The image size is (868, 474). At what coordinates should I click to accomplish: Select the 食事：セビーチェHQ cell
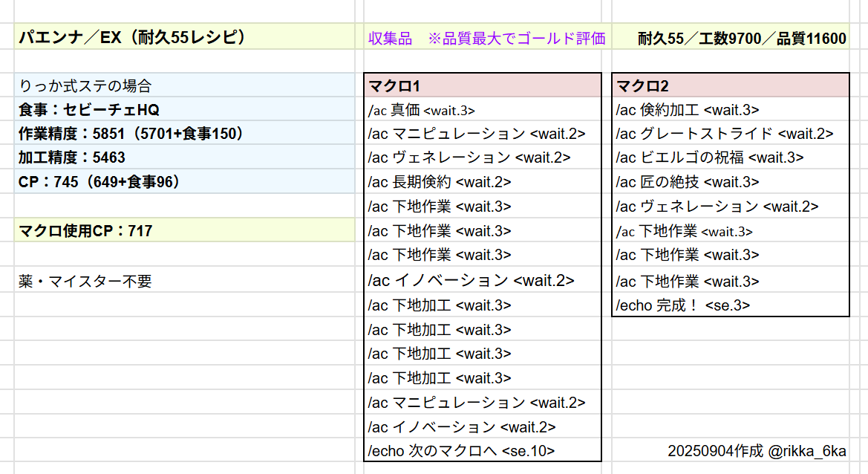tap(89, 110)
